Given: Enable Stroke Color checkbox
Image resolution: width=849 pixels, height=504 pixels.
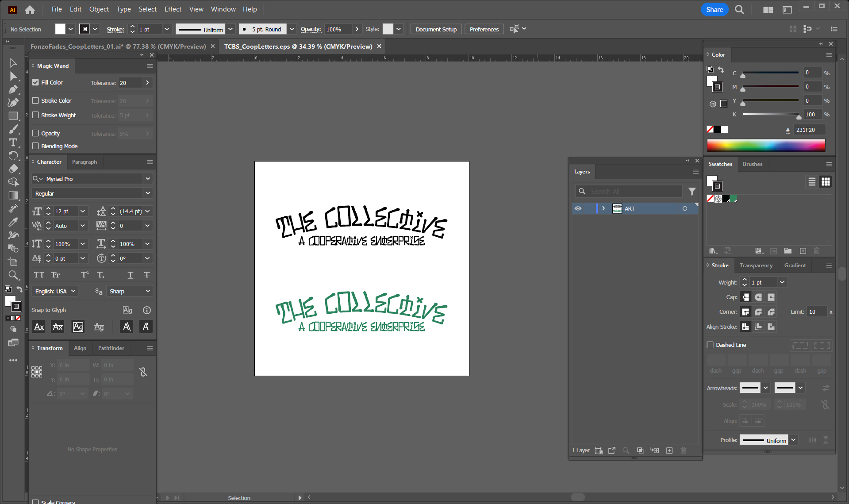Looking at the screenshot, I should click(36, 100).
